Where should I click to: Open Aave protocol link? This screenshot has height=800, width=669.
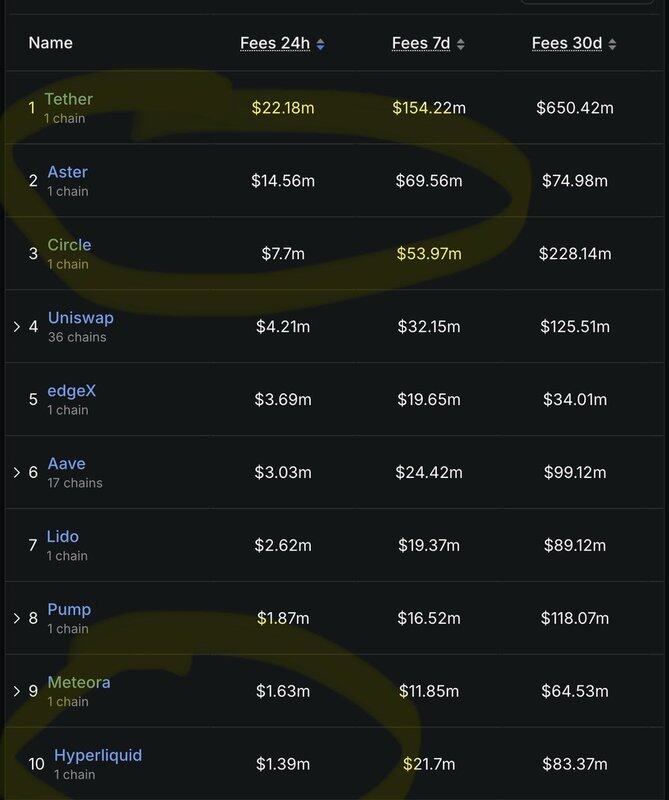click(x=66, y=464)
